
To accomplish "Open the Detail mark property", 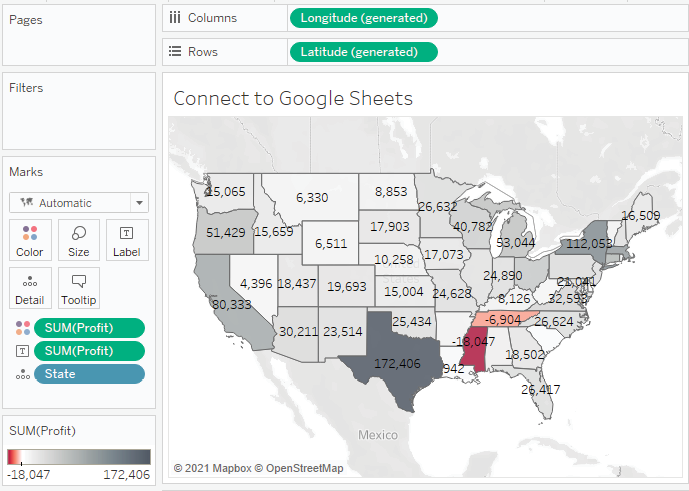I will pyautogui.click(x=30, y=288).
